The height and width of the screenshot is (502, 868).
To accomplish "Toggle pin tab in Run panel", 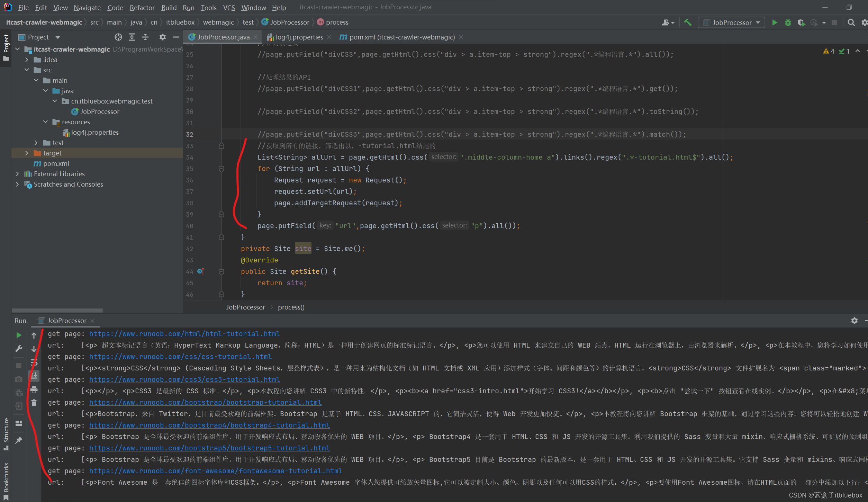I will tap(19, 440).
